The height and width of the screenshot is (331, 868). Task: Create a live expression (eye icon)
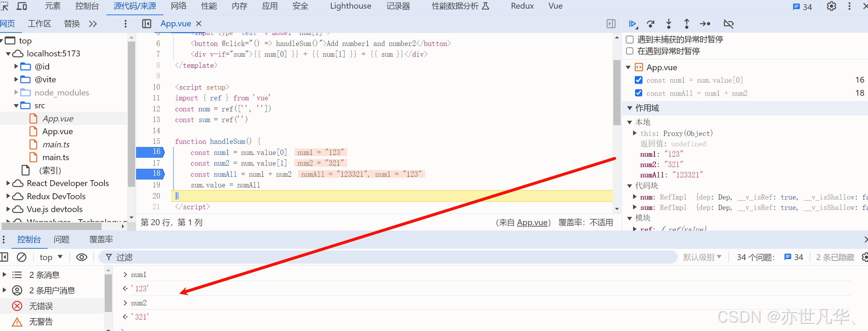point(82,257)
